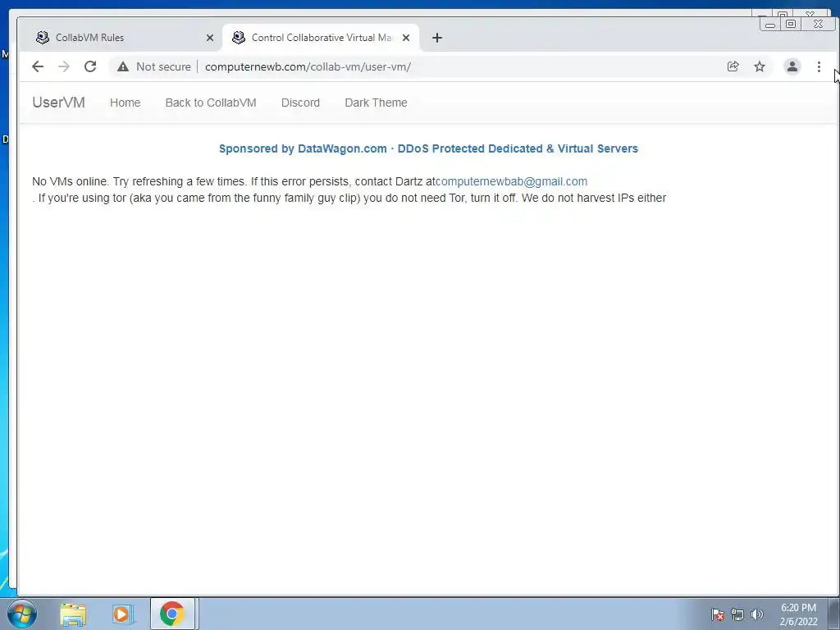This screenshot has height=630, width=840.
Task: Open the volume speaker tray icon
Action: tap(756, 614)
